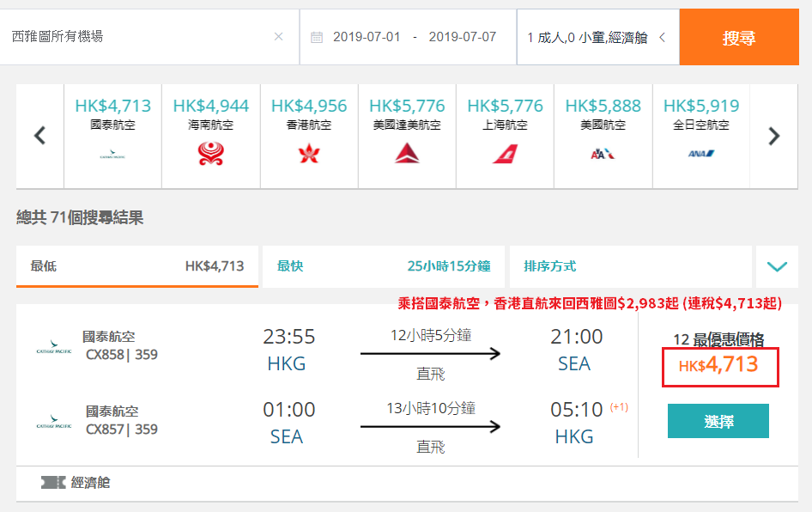Image resolution: width=812 pixels, height=512 pixels.
Task: Open the 排序方式 sort options
Action: pyautogui.click(x=631, y=266)
